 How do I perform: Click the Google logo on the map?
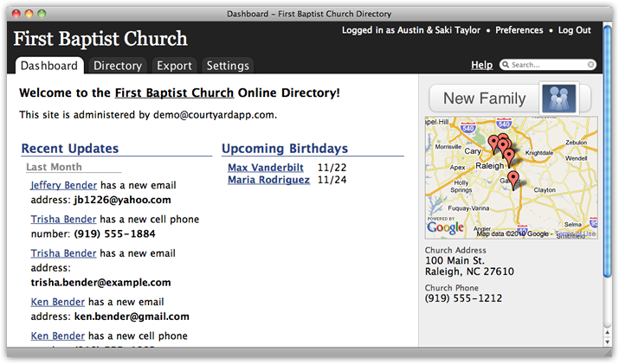(445, 227)
